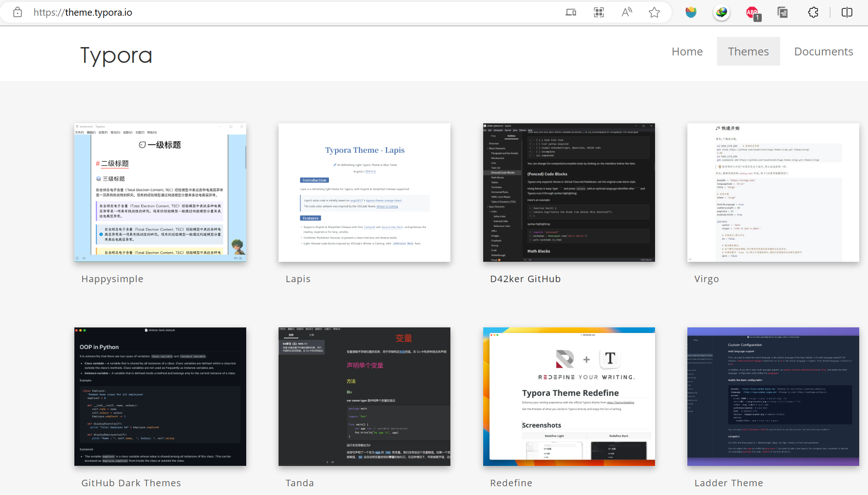Click the QR code grid icon
This screenshot has width=868, height=495.
click(599, 12)
